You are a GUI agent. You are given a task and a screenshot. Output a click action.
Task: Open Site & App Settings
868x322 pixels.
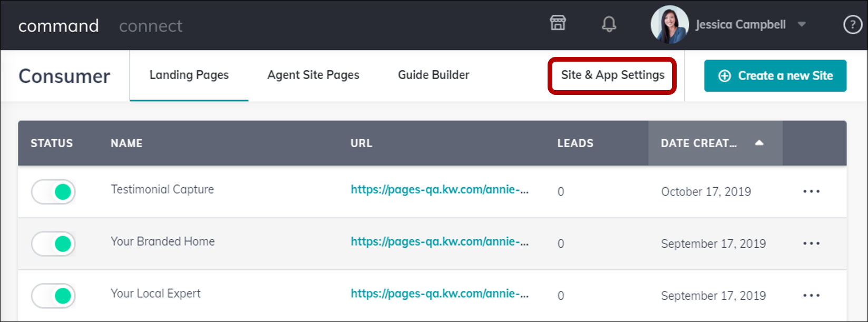[x=612, y=75]
